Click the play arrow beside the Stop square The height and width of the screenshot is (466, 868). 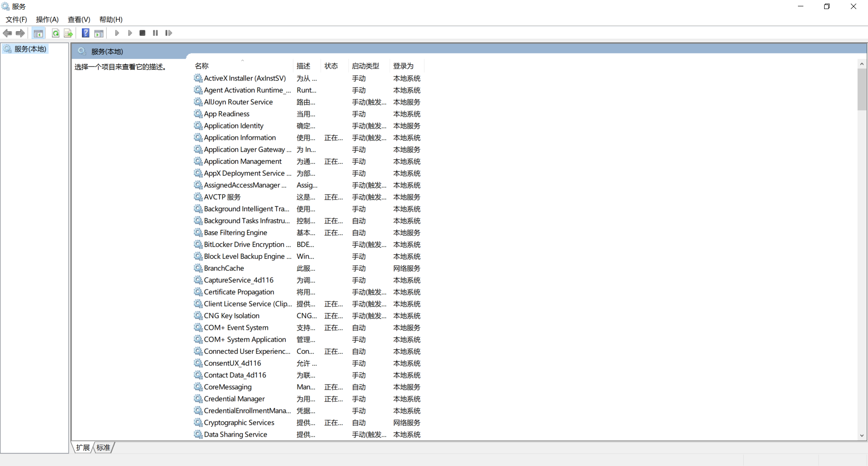[130, 33]
